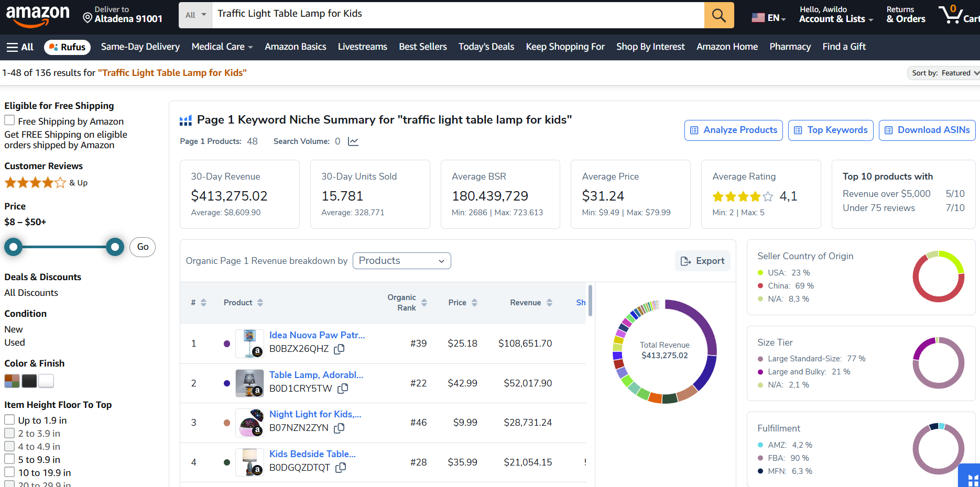Expand the Medical Care dropdown
The image size is (980, 487).
[222, 47]
